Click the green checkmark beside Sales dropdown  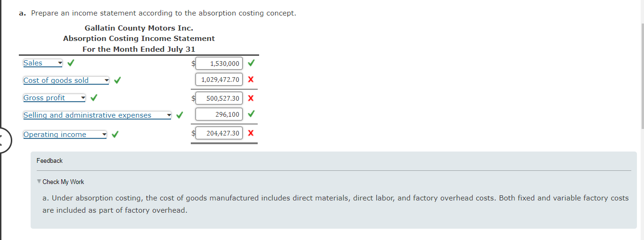[x=71, y=63]
